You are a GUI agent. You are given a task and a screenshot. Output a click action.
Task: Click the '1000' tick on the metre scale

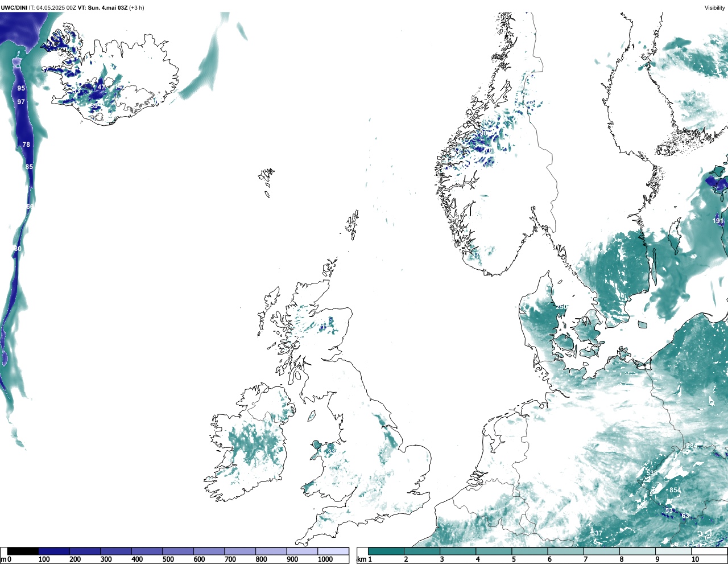[x=325, y=559]
